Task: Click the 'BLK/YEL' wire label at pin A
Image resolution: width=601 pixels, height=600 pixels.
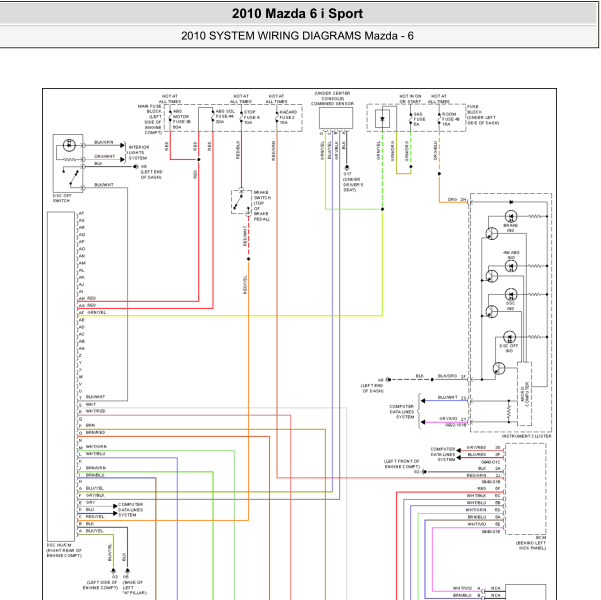Action: tap(95, 531)
